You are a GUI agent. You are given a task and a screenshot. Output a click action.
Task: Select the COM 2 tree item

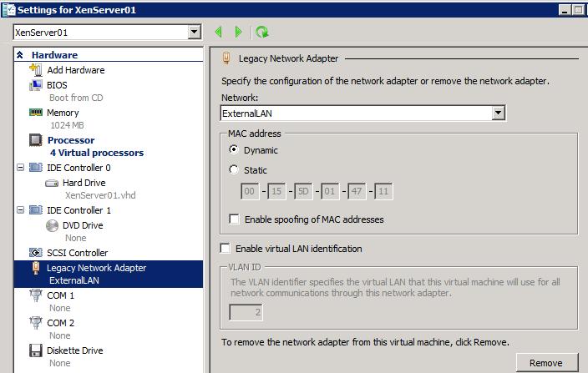click(x=60, y=323)
